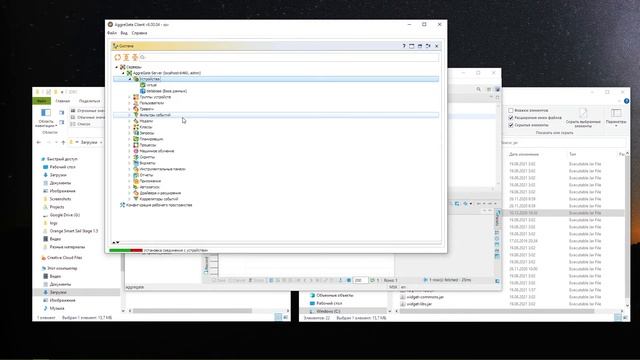Click the search box in right Explorer window
The image size is (640, 360).
(x=563, y=143)
